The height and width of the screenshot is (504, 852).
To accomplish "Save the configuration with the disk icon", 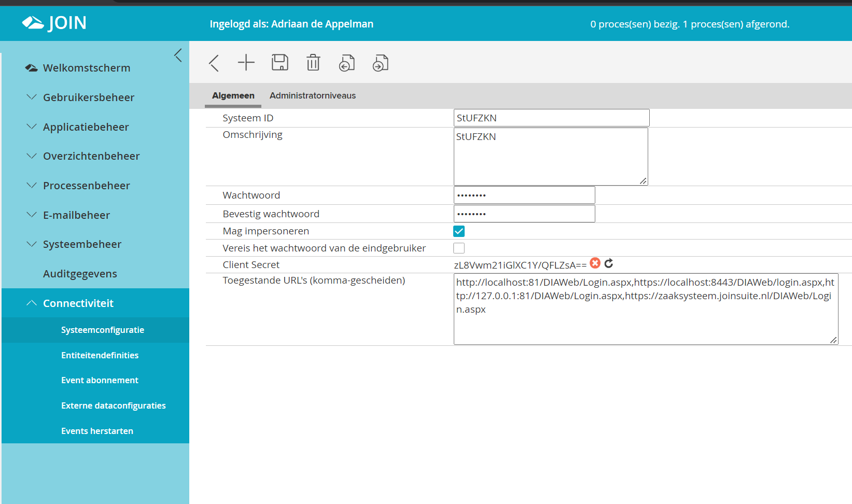I will [x=280, y=63].
